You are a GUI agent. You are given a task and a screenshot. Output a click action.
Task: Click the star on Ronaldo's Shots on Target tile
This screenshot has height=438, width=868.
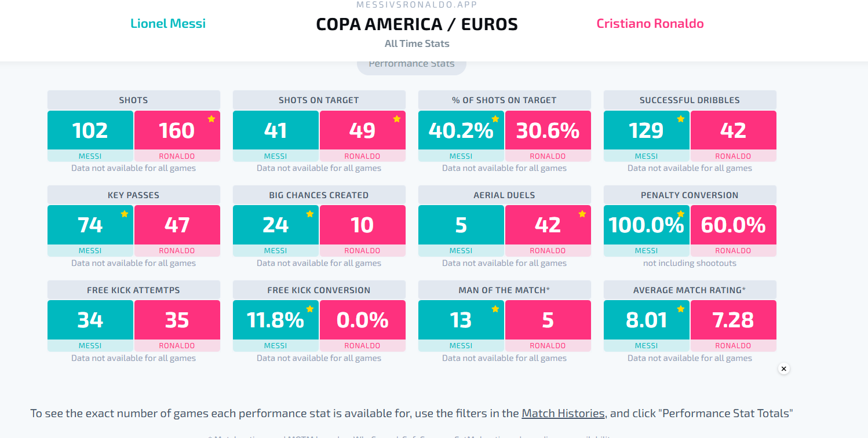[397, 119]
